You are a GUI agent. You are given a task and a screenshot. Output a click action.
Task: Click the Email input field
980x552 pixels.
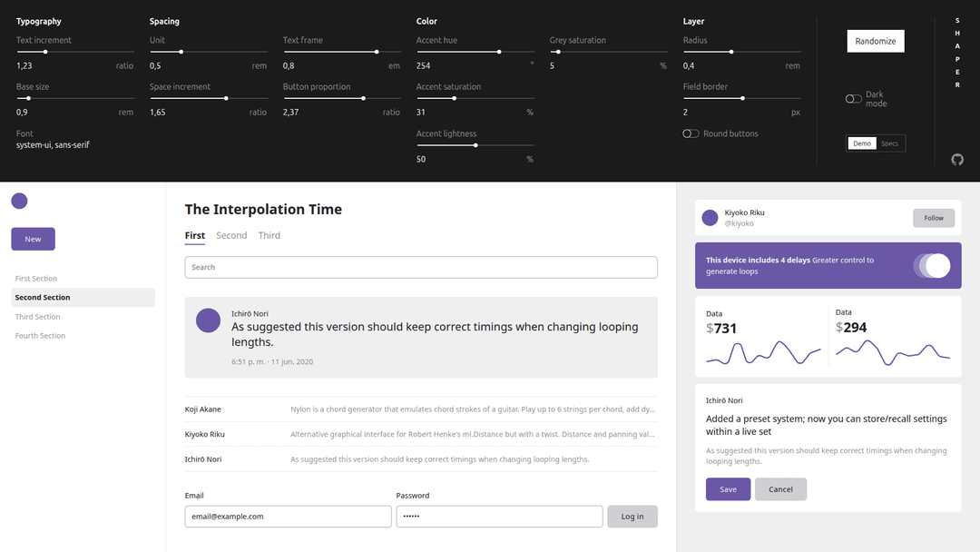pyautogui.click(x=288, y=517)
